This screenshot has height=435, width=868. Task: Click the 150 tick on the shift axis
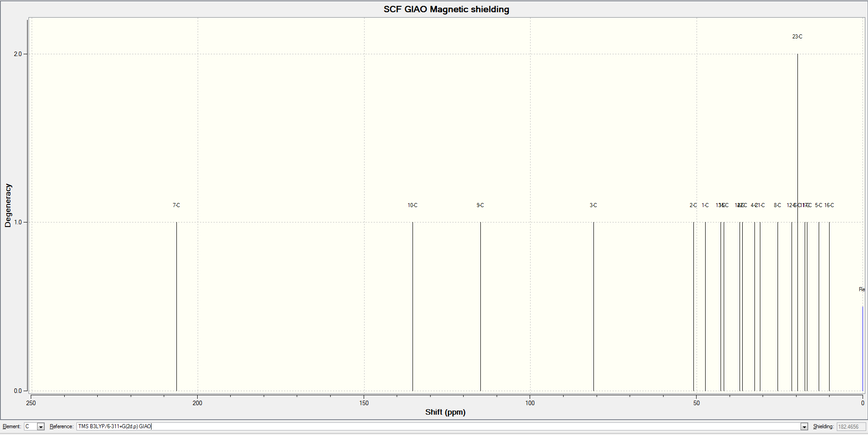point(364,403)
